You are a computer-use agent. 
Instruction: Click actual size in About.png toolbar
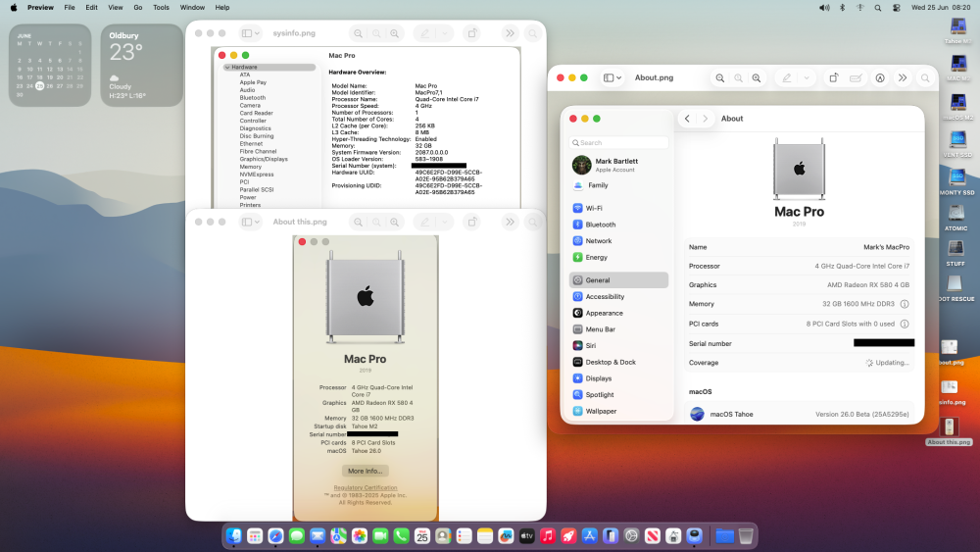pos(738,78)
